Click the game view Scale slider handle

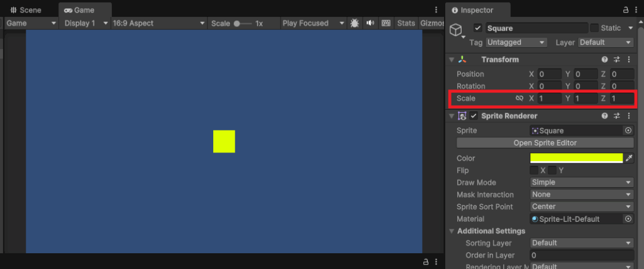click(237, 23)
